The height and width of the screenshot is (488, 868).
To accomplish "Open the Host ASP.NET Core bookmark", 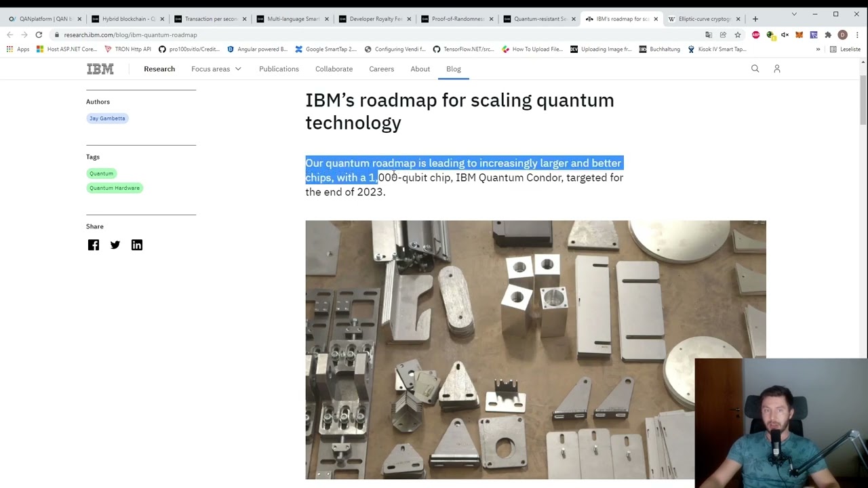I will [x=67, y=49].
